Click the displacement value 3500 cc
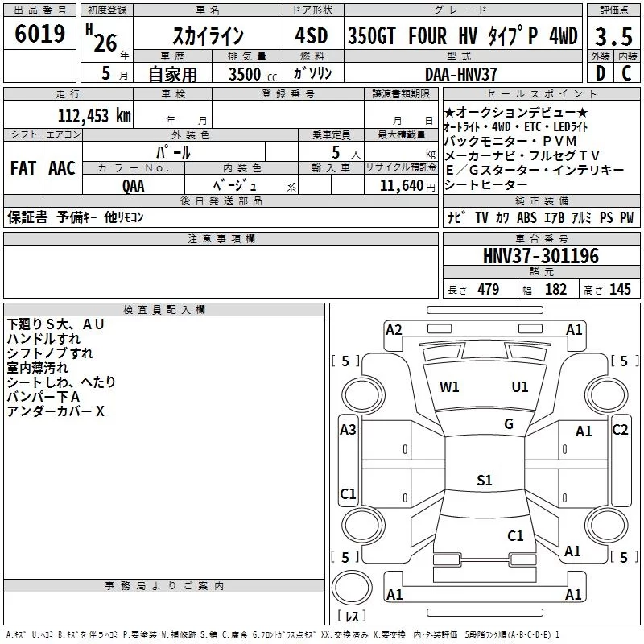Screen dimensions: 644x644 click(253, 74)
